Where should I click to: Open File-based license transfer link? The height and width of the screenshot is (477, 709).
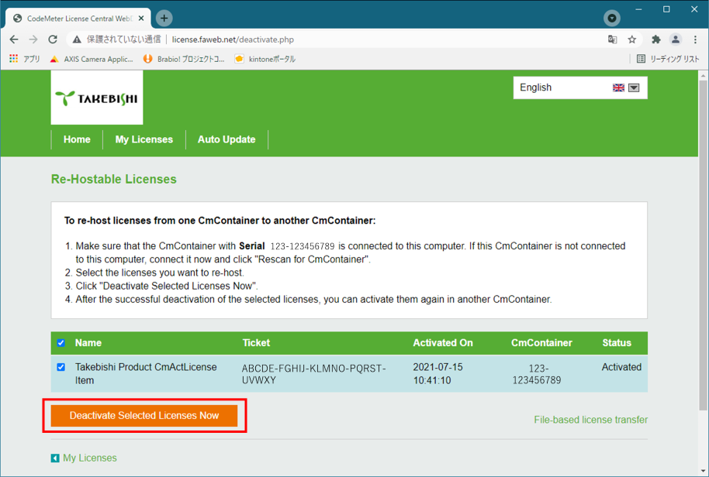pyautogui.click(x=590, y=419)
